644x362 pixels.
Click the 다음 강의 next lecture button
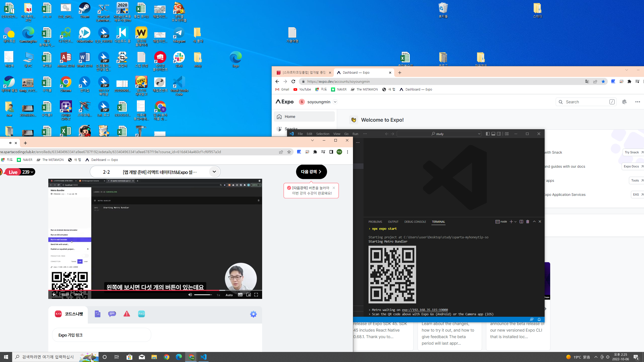coord(311,172)
